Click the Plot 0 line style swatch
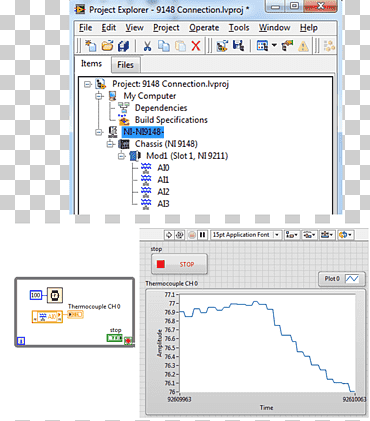 (352, 279)
